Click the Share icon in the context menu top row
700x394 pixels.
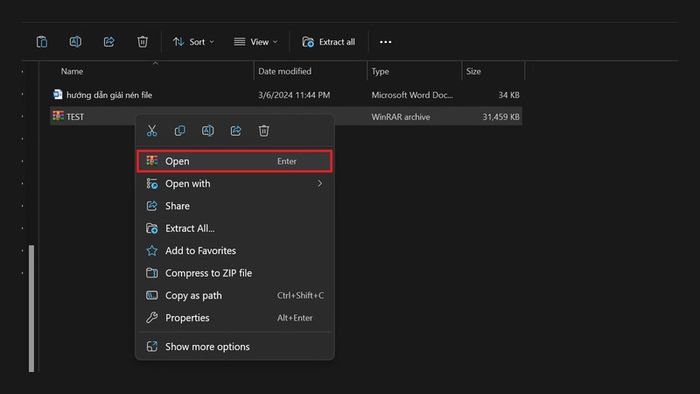[x=236, y=131]
